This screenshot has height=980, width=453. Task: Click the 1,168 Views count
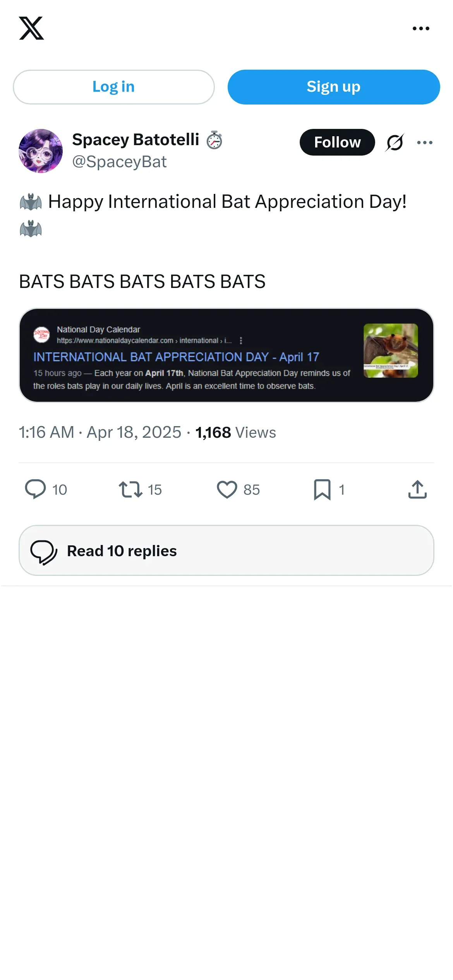tap(235, 432)
